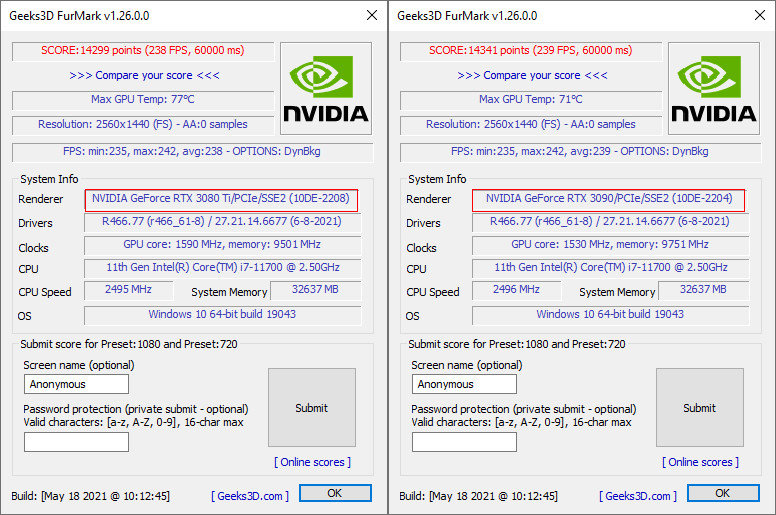The image size is (776, 515).
Task: Click the Max GPU Temp: 71°C value
Action: 531,99
